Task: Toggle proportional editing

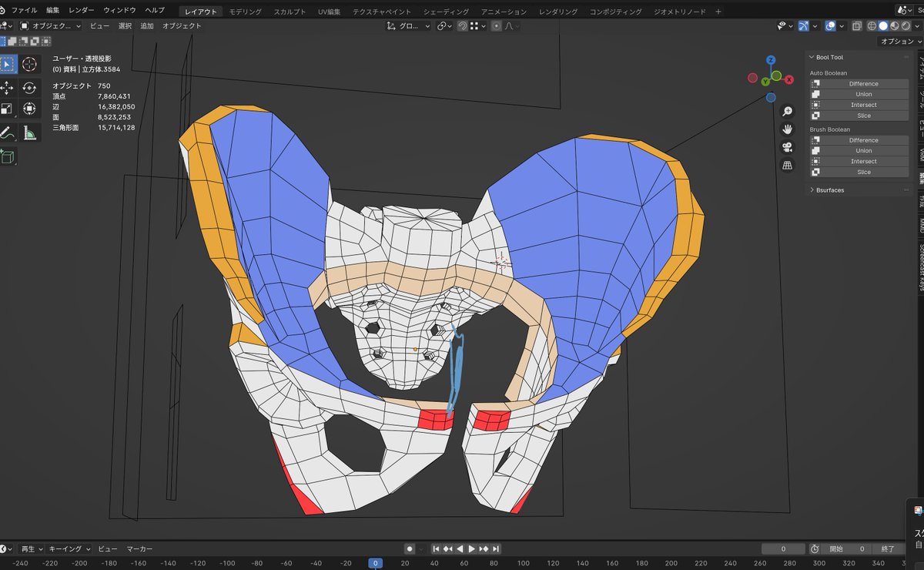Action: pos(496,25)
